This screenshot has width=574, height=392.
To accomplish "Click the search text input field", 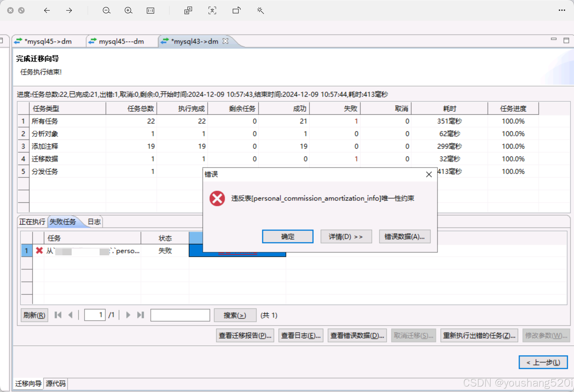I will pos(180,315).
